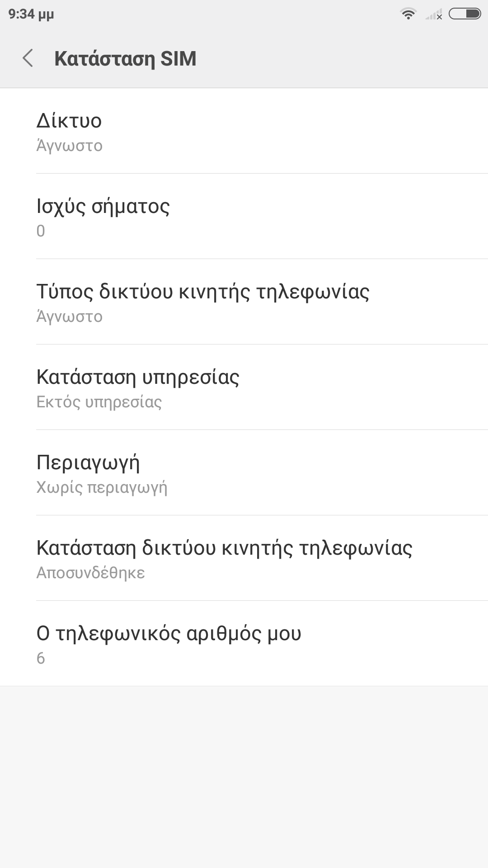Tap the Εκτός υπηρεσίας status text
This screenshot has width=488, height=868.
pos(99,402)
